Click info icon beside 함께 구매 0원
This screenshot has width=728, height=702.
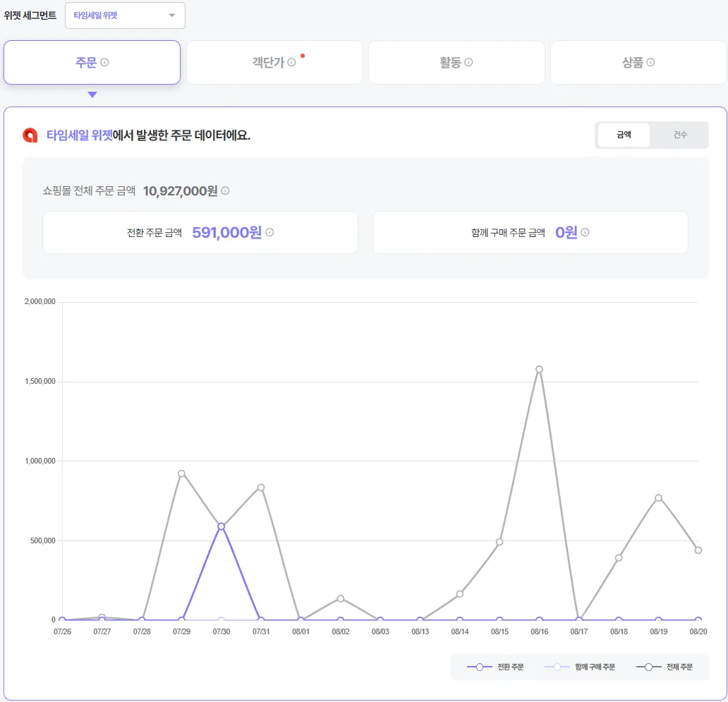point(585,232)
